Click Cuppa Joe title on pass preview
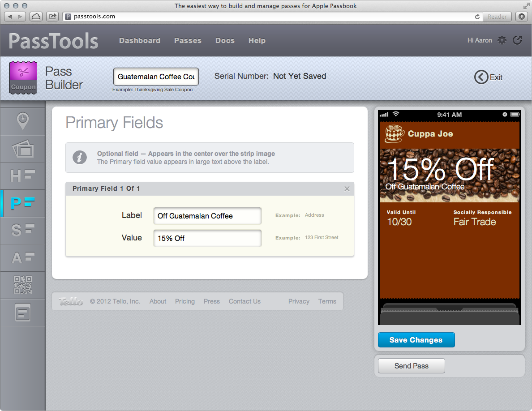532x411 pixels. click(430, 133)
